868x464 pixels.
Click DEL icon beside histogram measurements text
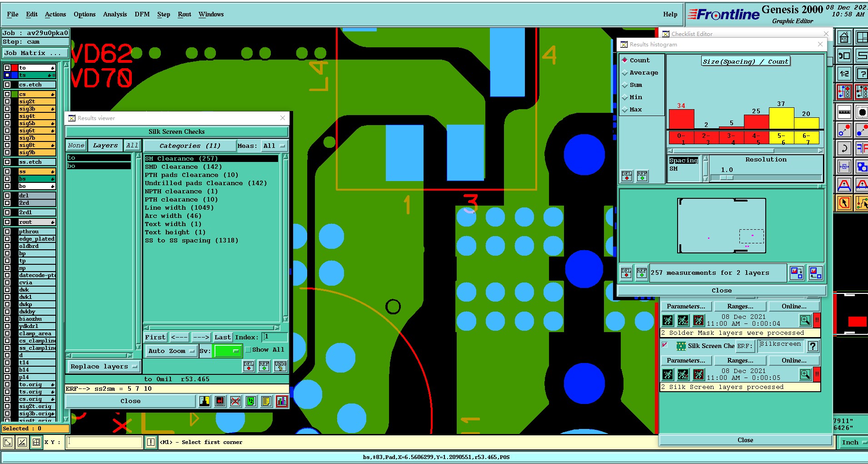point(626,273)
